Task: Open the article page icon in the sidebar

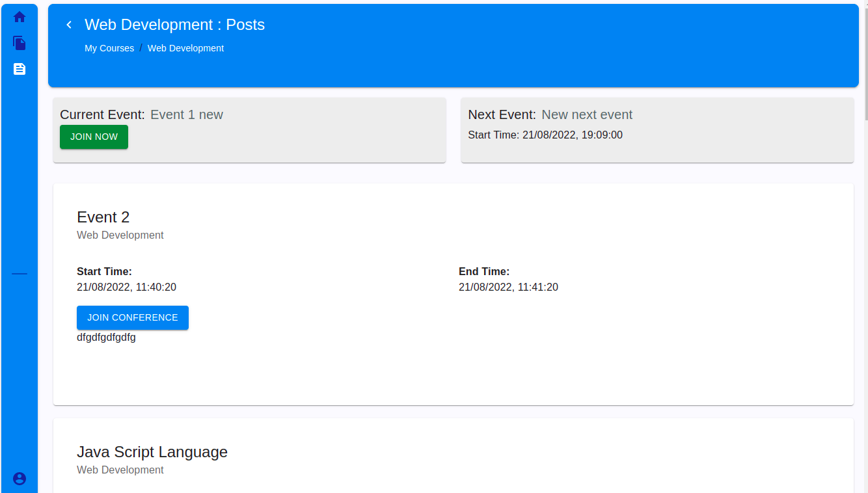Action: [20, 69]
